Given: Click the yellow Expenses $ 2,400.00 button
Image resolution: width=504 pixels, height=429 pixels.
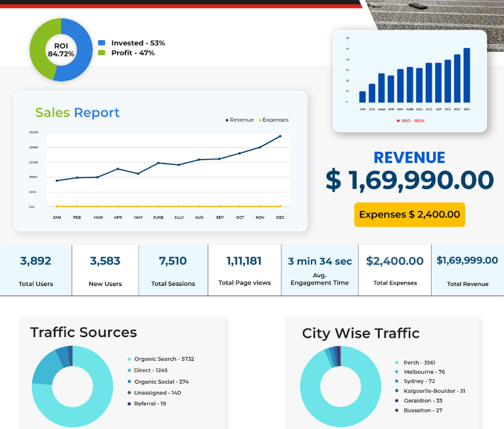Looking at the screenshot, I should click(409, 215).
